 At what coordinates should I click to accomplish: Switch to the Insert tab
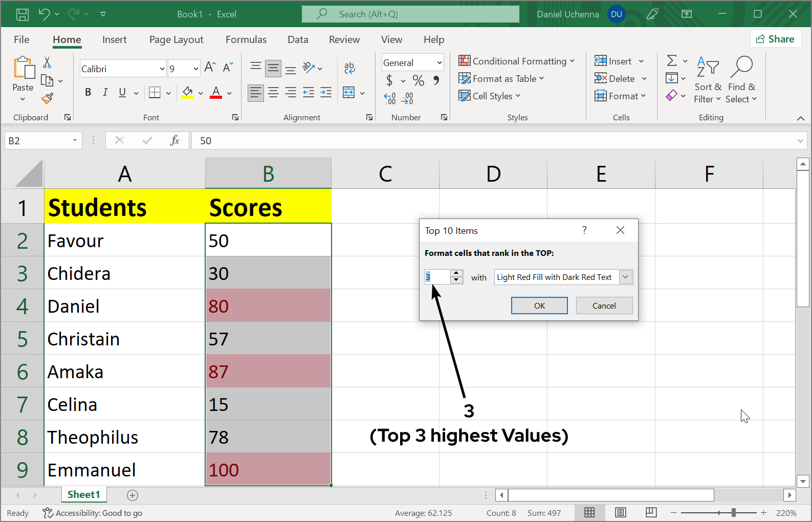click(114, 39)
